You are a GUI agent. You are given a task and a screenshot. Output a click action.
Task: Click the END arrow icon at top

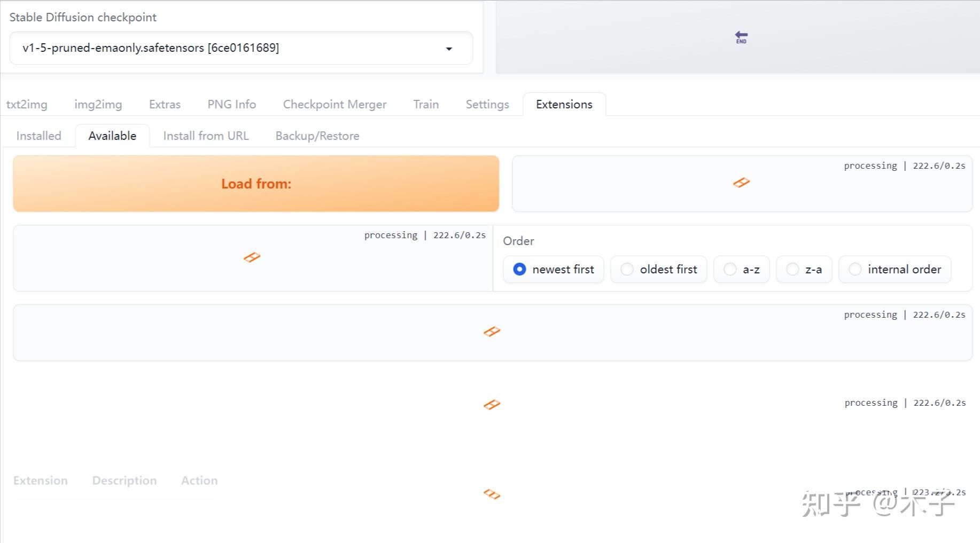click(x=741, y=37)
